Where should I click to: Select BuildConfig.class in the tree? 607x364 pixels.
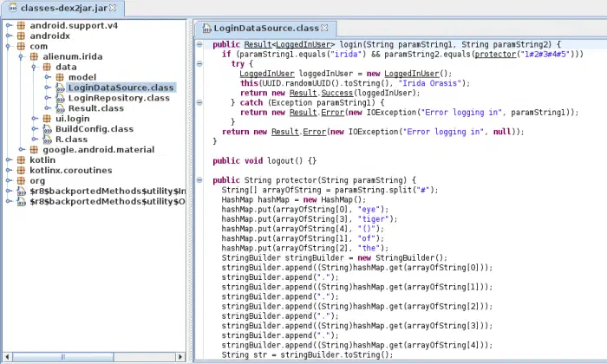95,129
